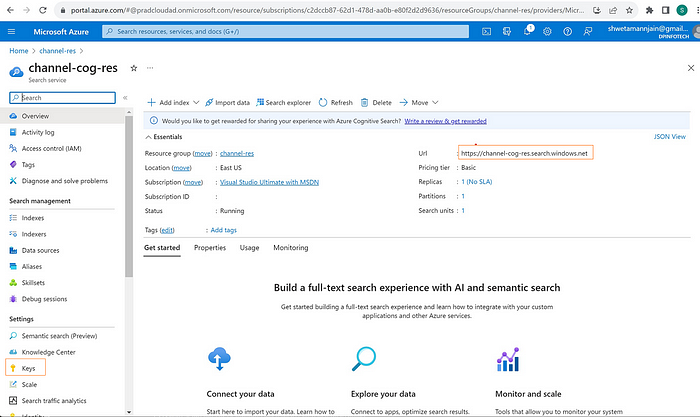Open the Write a review & get rewarded link

click(446, 121)
